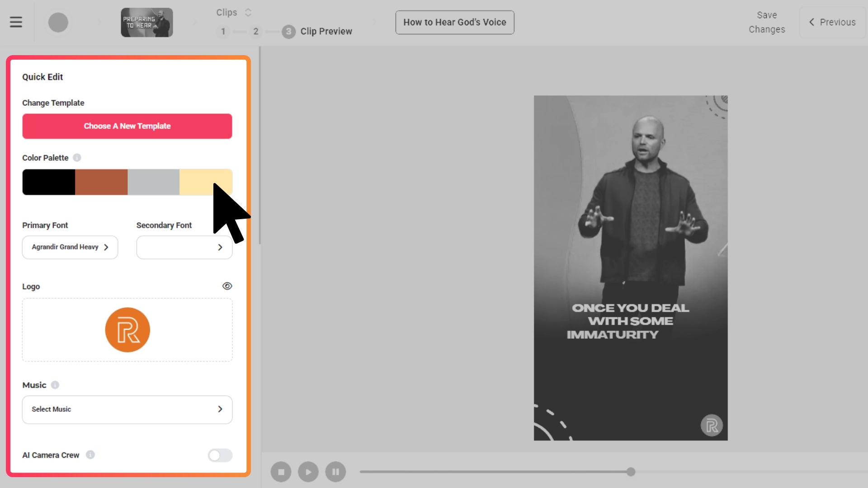Open the Select Music picker
Screen dimensions: 868x488
pos(127,410)
